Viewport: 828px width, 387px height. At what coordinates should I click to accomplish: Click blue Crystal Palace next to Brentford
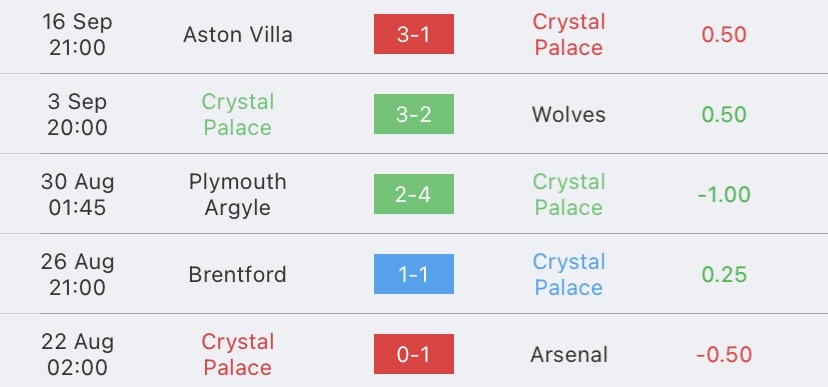[x=569, y=275]
